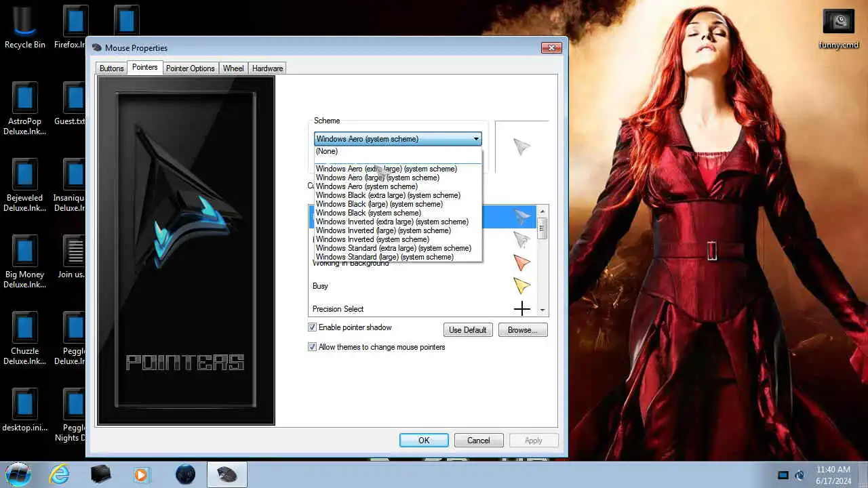Click the monitor icon in system tray
The height and width of the screenshot is (488, 868).
783,475
